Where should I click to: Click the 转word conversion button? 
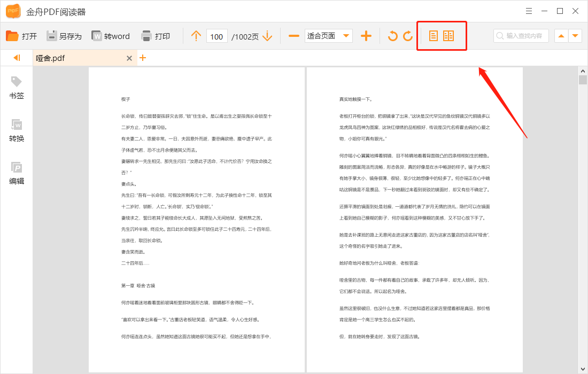111,35
